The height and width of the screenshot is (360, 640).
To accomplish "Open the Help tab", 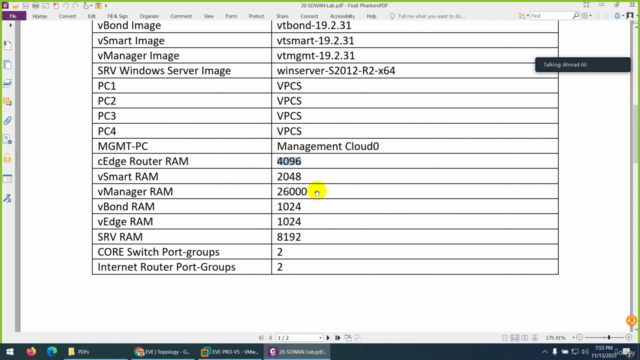I will coord(371,16).
